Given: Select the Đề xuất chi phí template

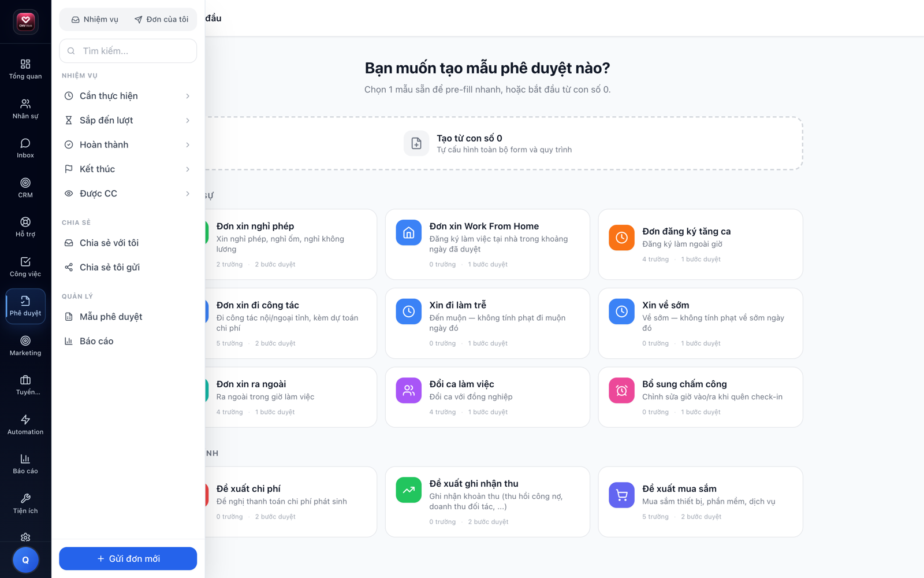Looking at the screenshot, I should click(290, 502).
